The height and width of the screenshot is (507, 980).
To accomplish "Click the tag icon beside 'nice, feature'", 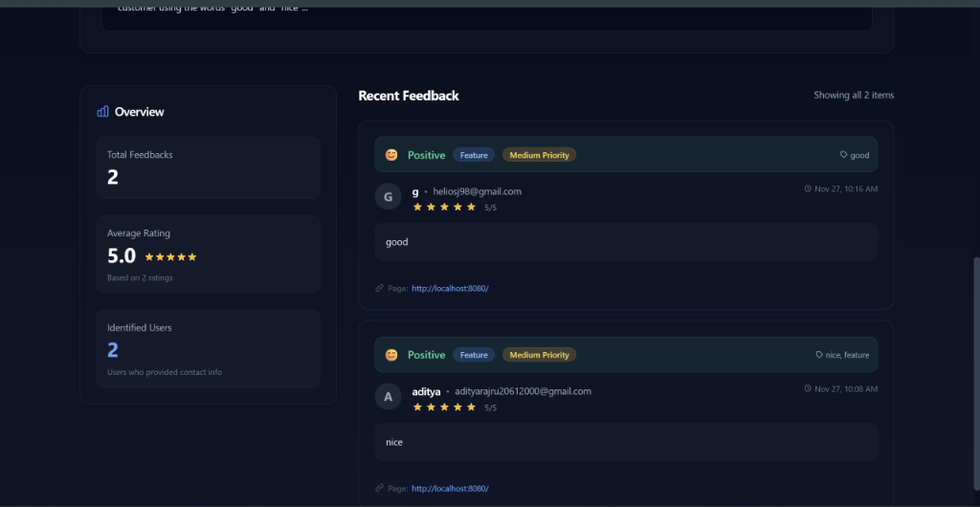I will (819, 354).
